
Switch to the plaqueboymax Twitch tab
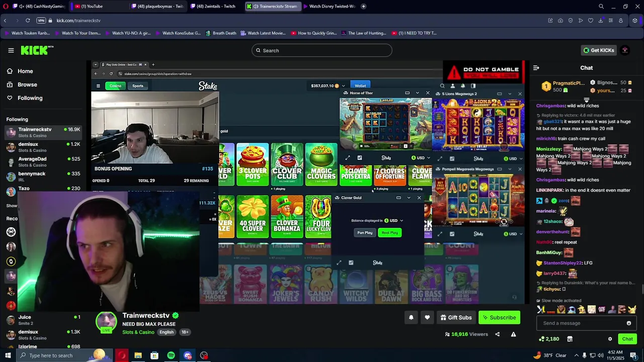(x=158, y=7)
